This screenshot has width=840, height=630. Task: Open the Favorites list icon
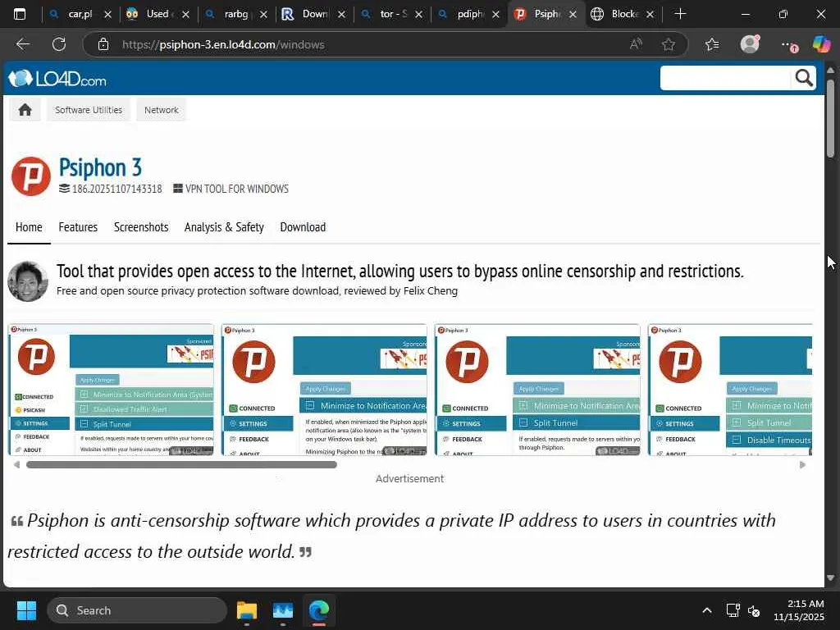pyautogui.click(x=712, y=44)
